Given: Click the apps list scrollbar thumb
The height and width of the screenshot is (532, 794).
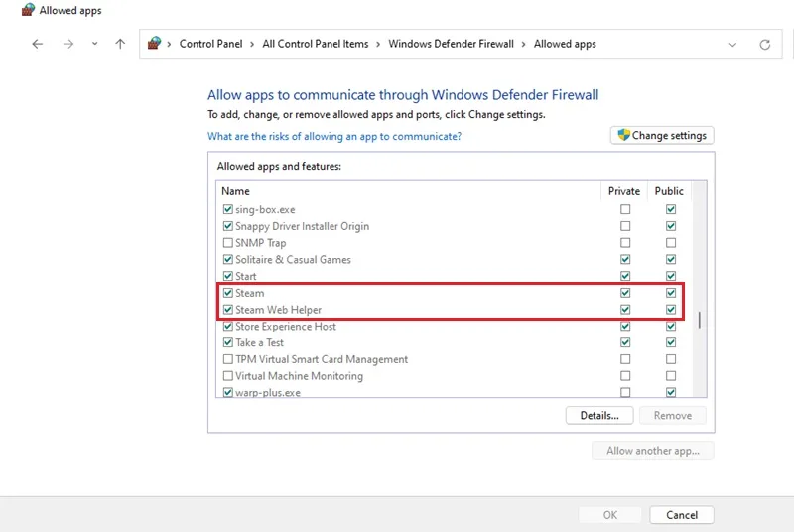Looking at the screenshot, I should 700,320.
